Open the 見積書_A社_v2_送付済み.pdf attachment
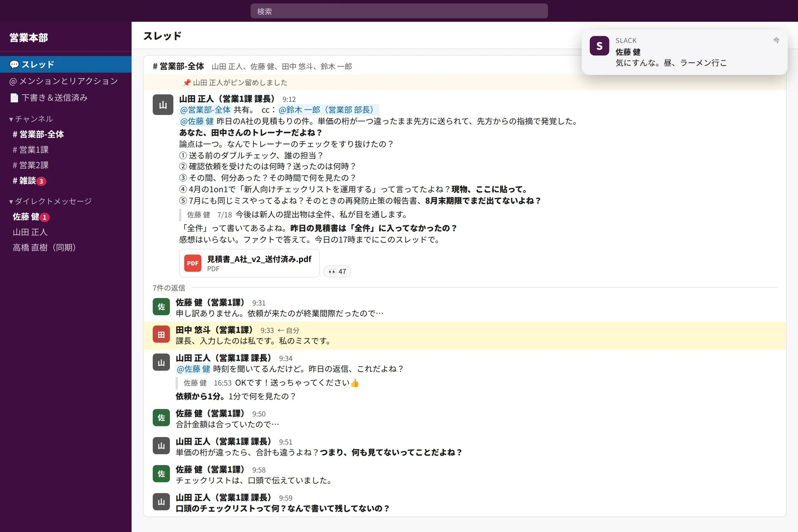Viewport: 798px width, 532px height. click(x=249, y=263)
